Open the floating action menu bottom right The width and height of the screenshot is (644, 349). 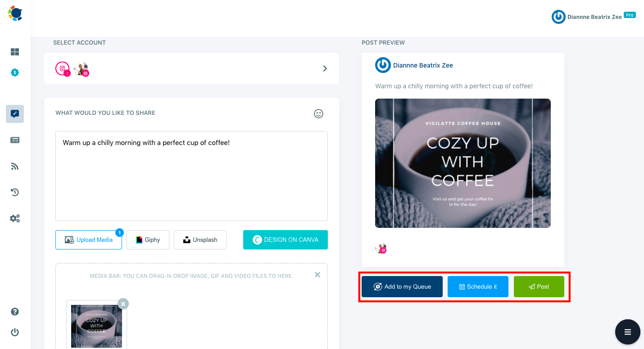pyautogui.click(x=627, y=332)
